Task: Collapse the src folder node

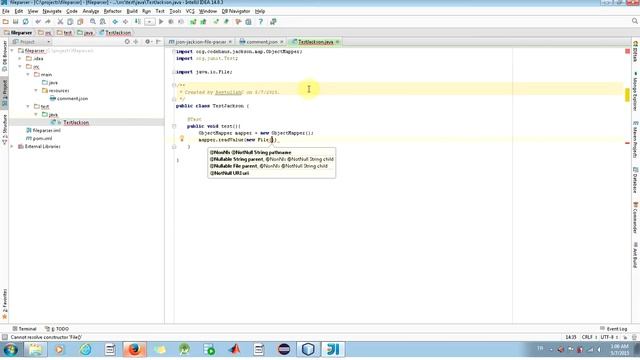Action: 20,67
